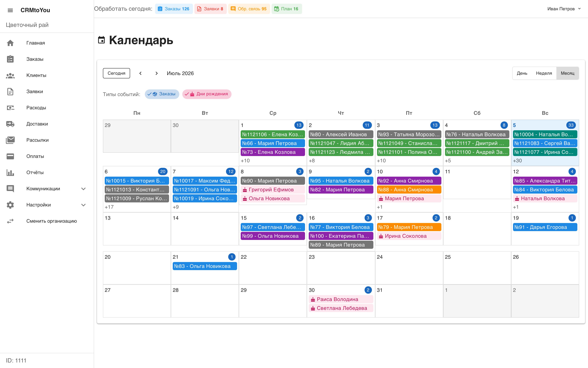Image resolution: width=588 pixels, height=368 pixels.
Task: Open the Заказы 126 top shortcut
Action: [174, 9]
